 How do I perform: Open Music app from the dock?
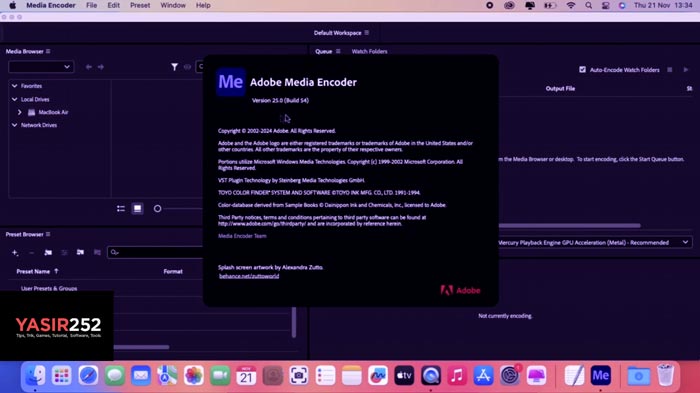click(x=457, y=376)
